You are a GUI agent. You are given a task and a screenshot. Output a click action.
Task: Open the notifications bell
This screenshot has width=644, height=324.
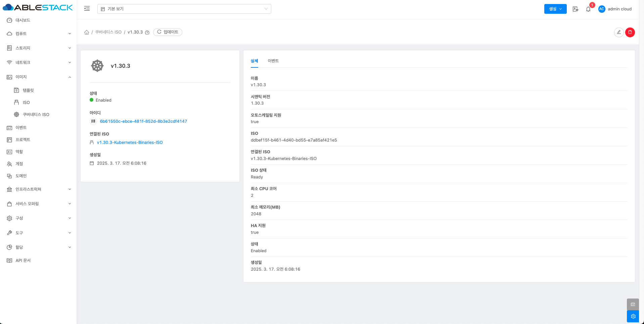coord(588,9)
